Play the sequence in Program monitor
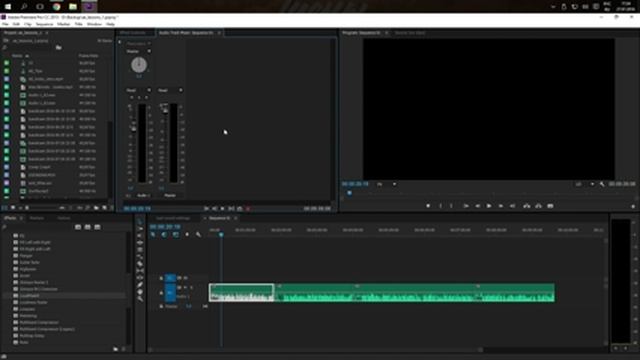Screen dimensions: 640x360 point(489,206)
